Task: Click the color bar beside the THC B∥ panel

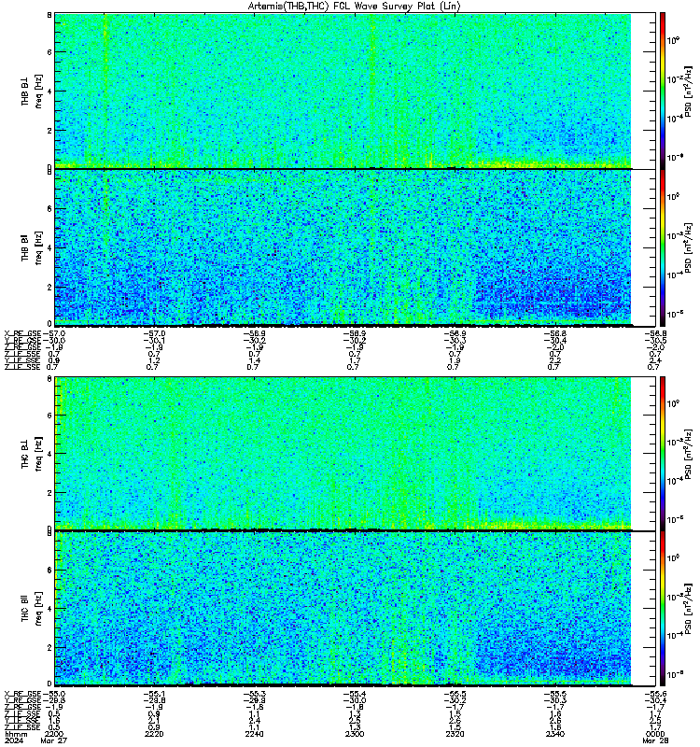Action: 663,609
